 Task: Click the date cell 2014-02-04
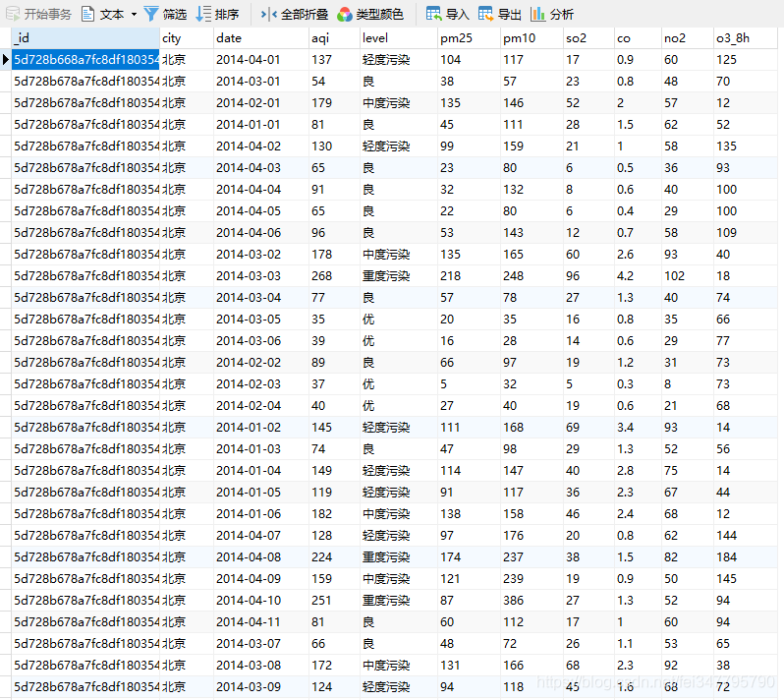261,406
